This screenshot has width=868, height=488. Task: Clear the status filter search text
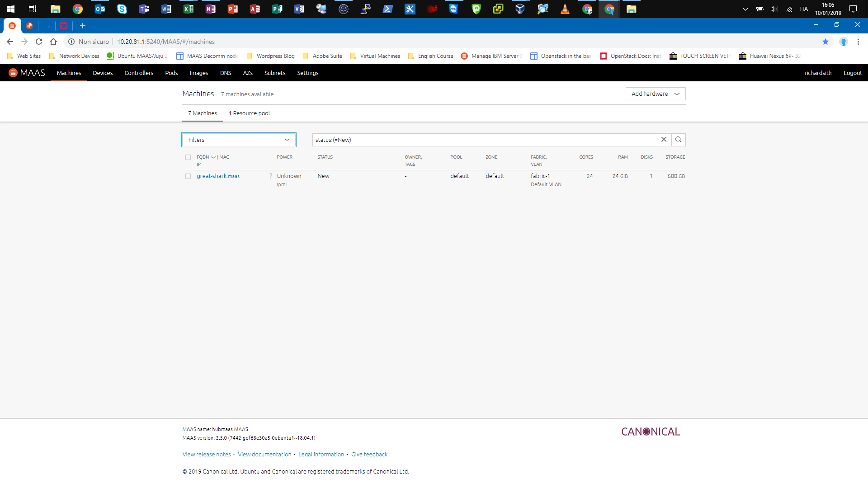[x=664, y=140]
